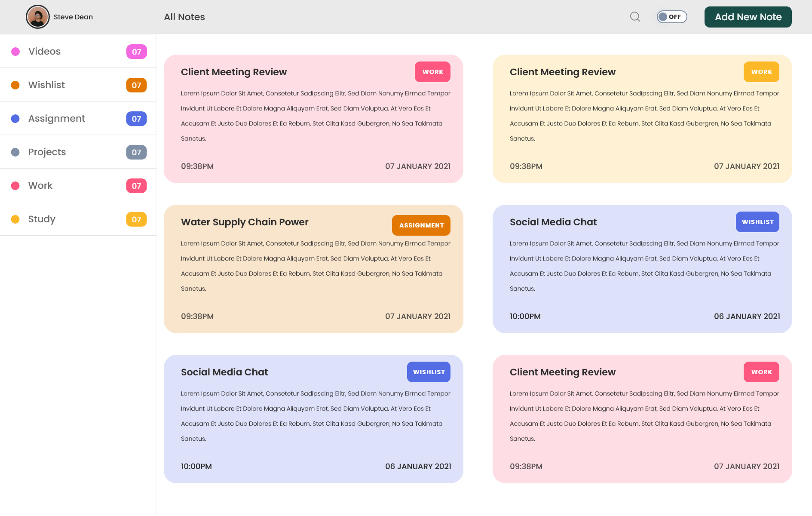Go to Assignment notes category
The width and height of the screenshot is (812, 516).
56,119
